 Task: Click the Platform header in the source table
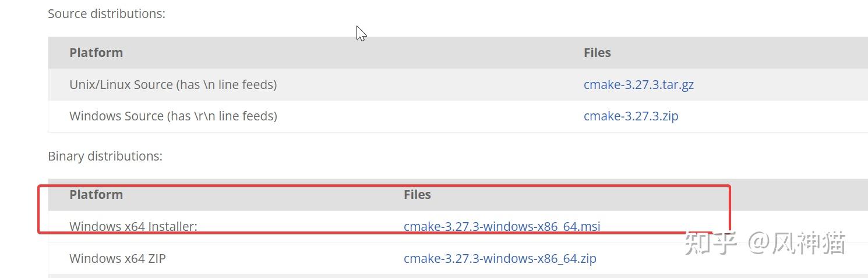(96, 52)
